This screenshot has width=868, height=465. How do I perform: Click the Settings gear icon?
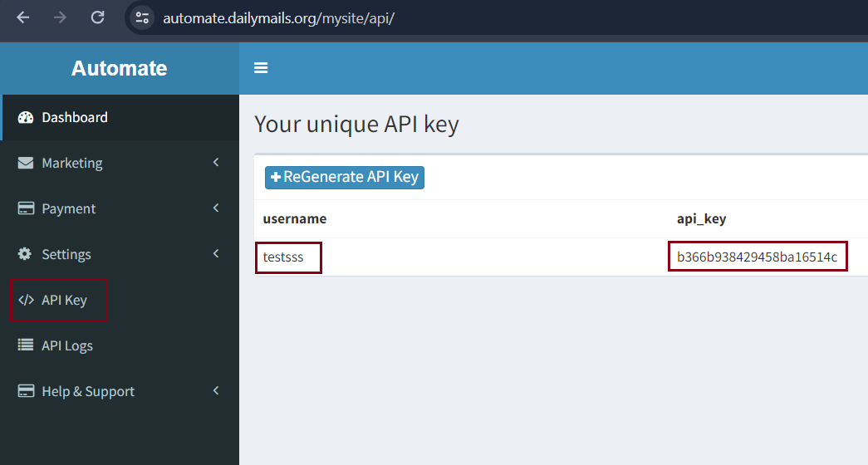point(25,254)
